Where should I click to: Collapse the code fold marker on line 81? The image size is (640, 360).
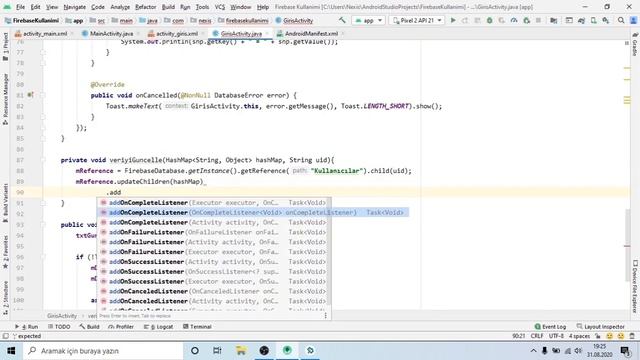[43, 95]
